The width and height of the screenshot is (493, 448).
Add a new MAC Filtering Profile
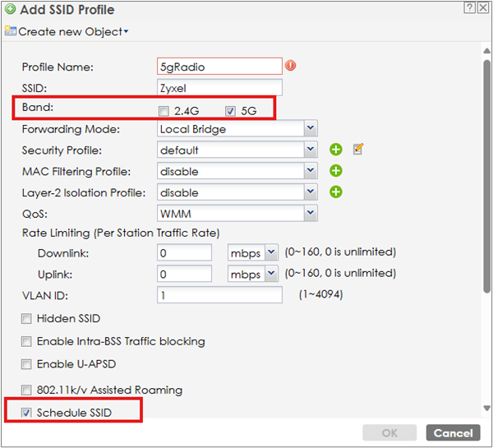pos(336,171)
